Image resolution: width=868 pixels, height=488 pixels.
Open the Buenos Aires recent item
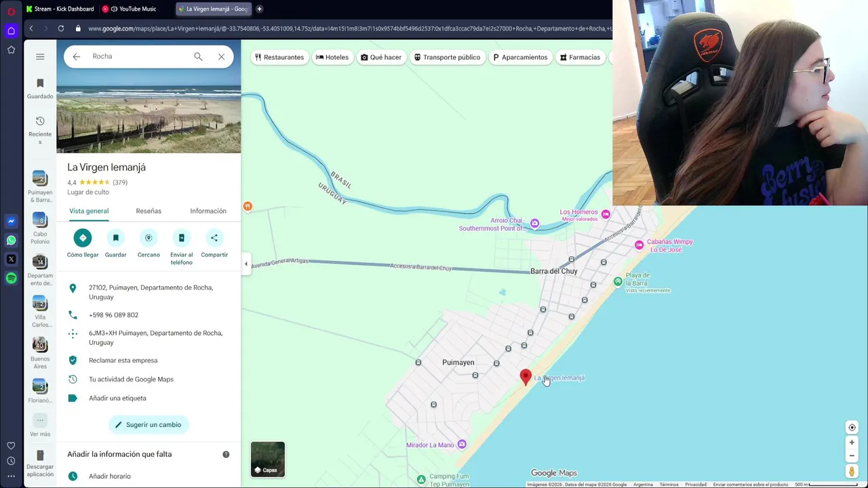click(x=40, y=353)
